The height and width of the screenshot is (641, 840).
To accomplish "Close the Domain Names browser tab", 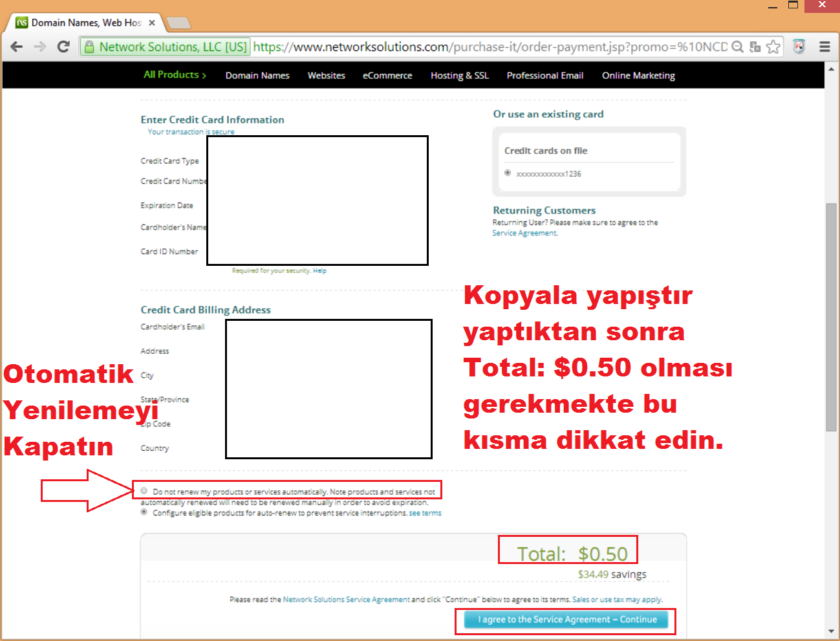I will (x=152, y=23).
